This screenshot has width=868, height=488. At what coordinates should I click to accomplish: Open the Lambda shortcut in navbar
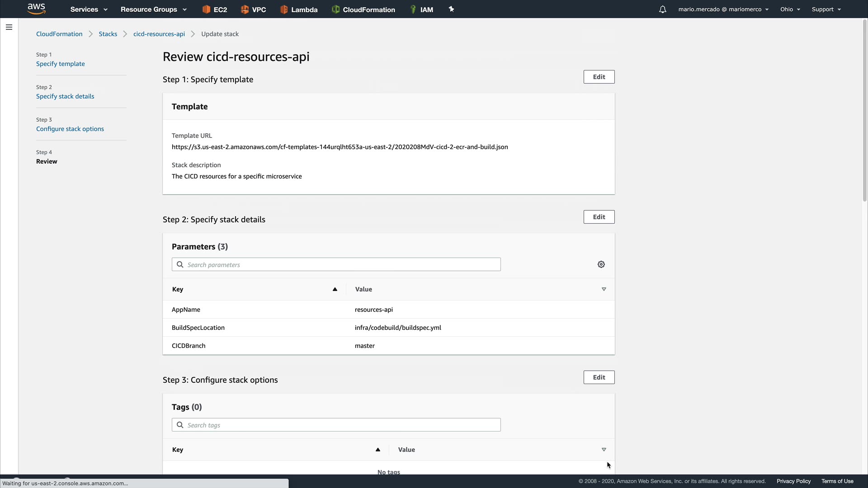click(x=298, y=9)
